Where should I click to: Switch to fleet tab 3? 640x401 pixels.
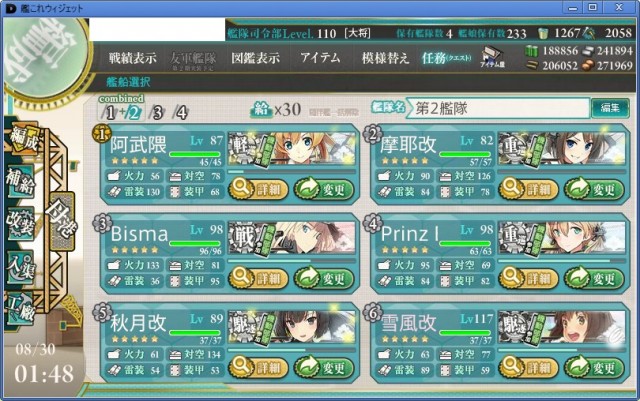click(x=157, y=112)
